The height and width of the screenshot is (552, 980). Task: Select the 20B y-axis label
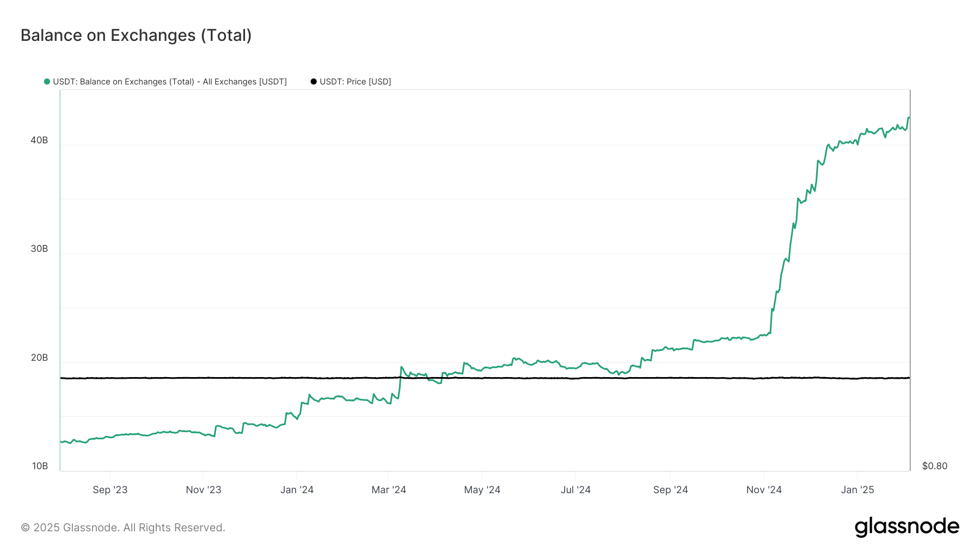tap(39, 358)
